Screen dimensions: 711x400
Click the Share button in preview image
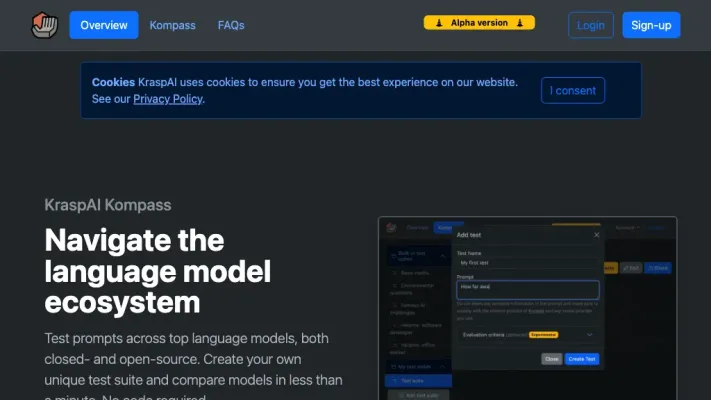657,268
